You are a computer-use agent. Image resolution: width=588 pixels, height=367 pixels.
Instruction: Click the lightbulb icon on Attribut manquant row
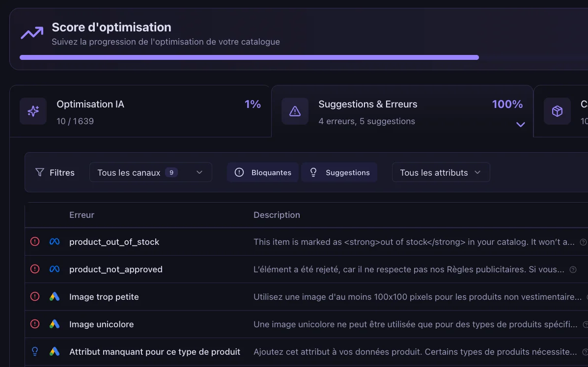[35, 352]
